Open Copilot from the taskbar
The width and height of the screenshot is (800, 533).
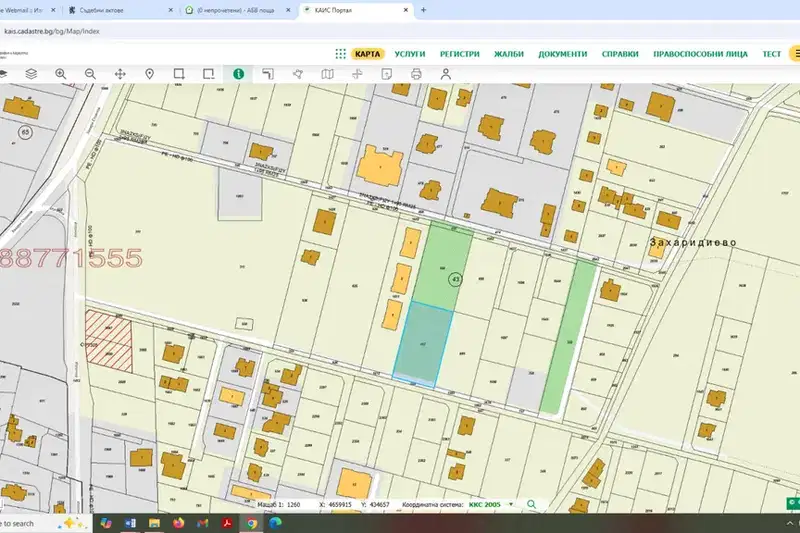(x=106, y=523)
